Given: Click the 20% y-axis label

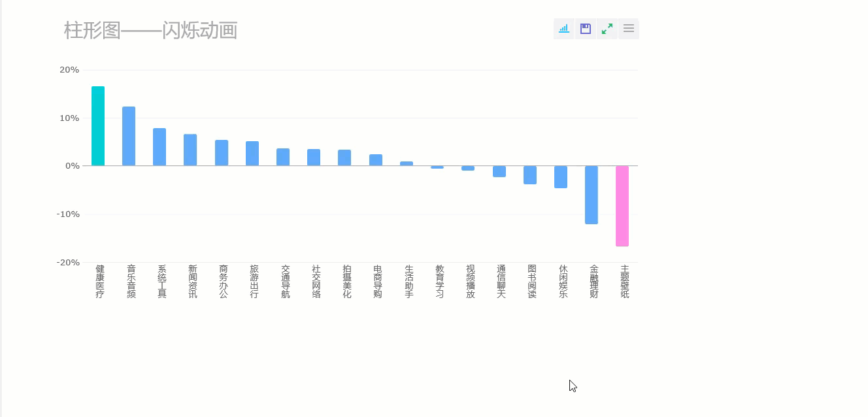Looking at the screenshot, I should 69,70.
